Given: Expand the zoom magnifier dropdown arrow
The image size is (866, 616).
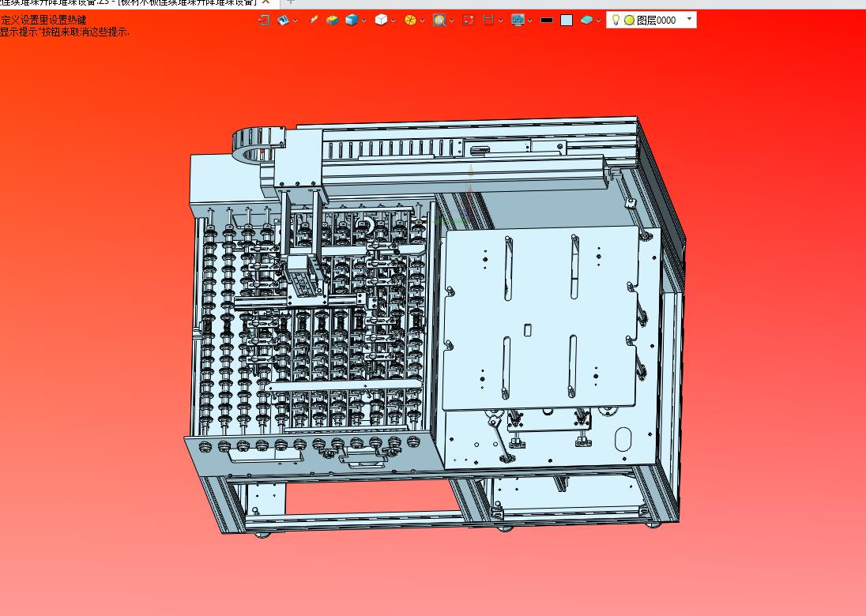Looking at the screenshot, I should (452, 21).
